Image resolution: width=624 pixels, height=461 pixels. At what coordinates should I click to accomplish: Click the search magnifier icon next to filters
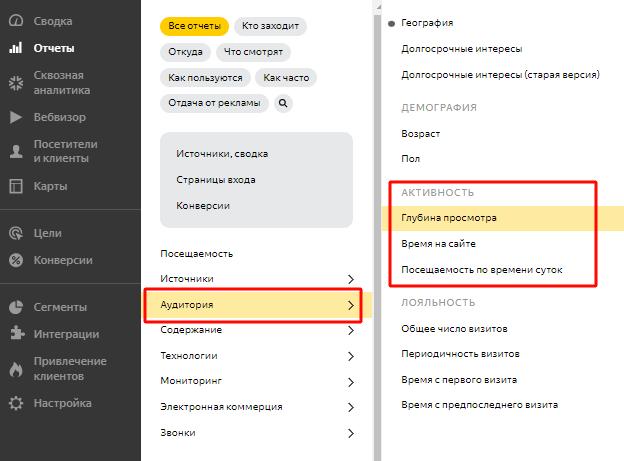pos(283,102)
